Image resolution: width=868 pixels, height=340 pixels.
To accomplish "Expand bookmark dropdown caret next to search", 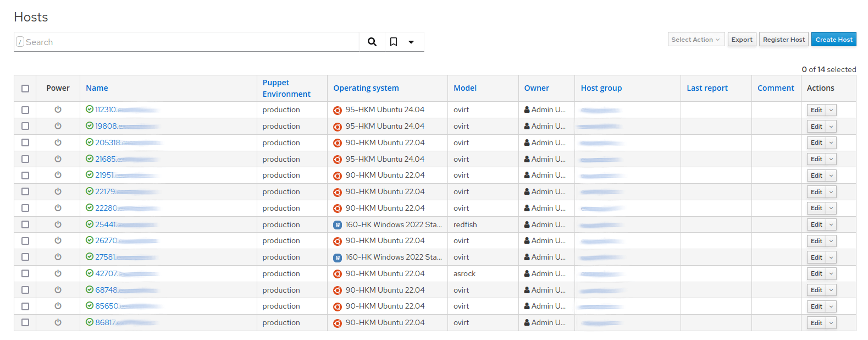I will tap(411, 42).
